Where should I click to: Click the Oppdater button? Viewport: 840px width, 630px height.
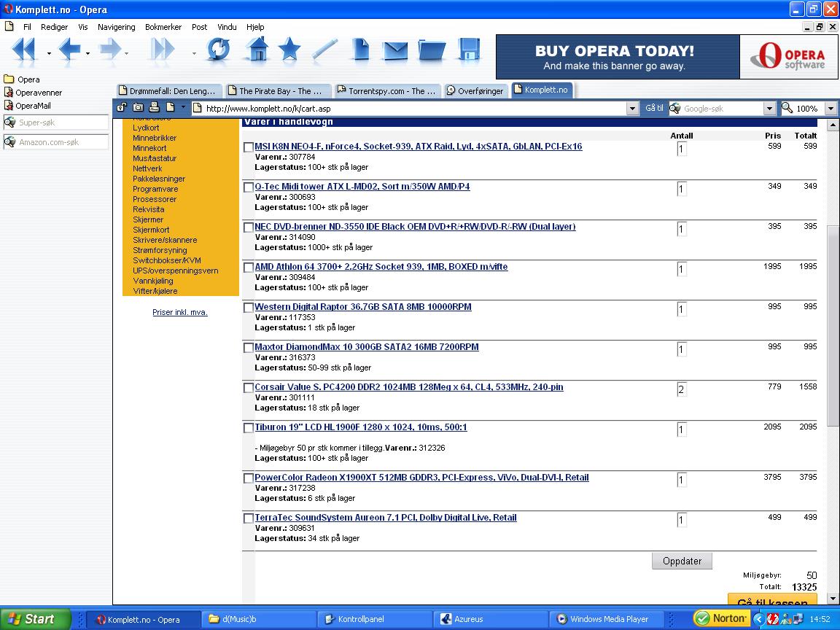point(682,561)
